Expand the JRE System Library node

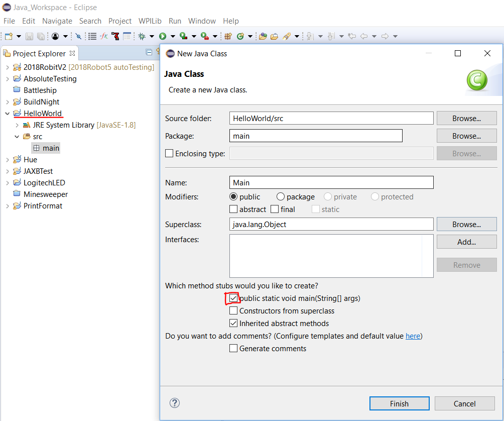17,125
